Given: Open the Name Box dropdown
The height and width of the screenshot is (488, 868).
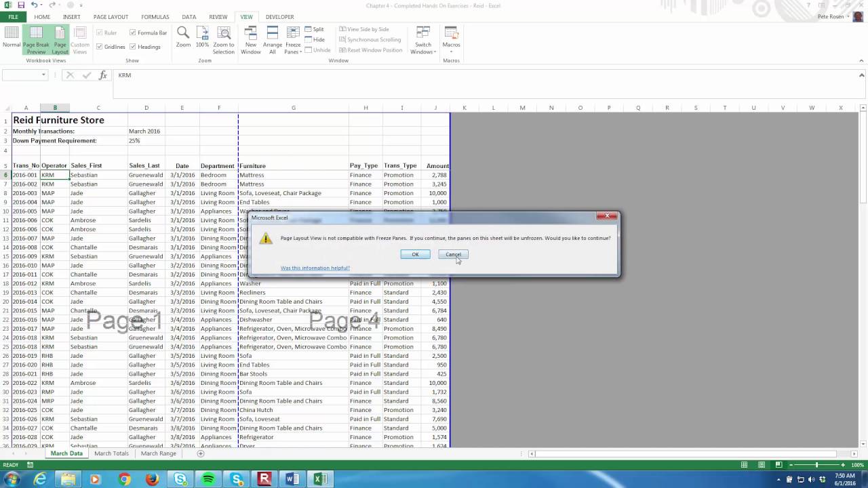Looking at the screenshot, I should [x=43, y=75].
